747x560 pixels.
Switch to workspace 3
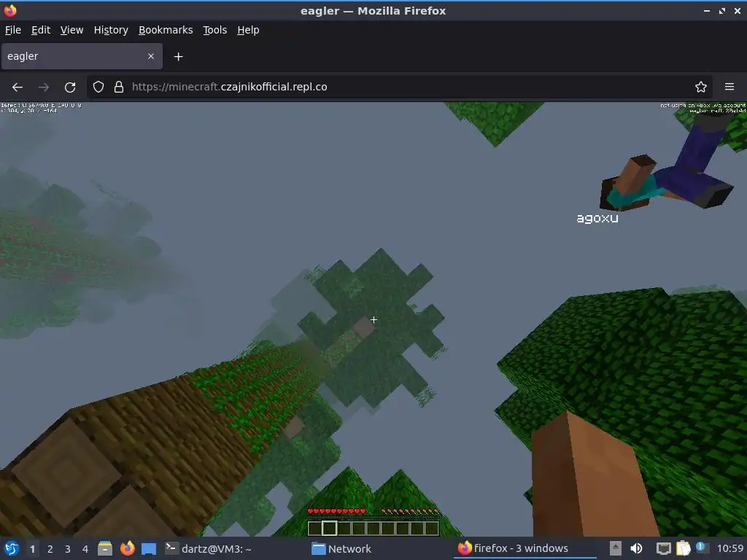point(68,549)
